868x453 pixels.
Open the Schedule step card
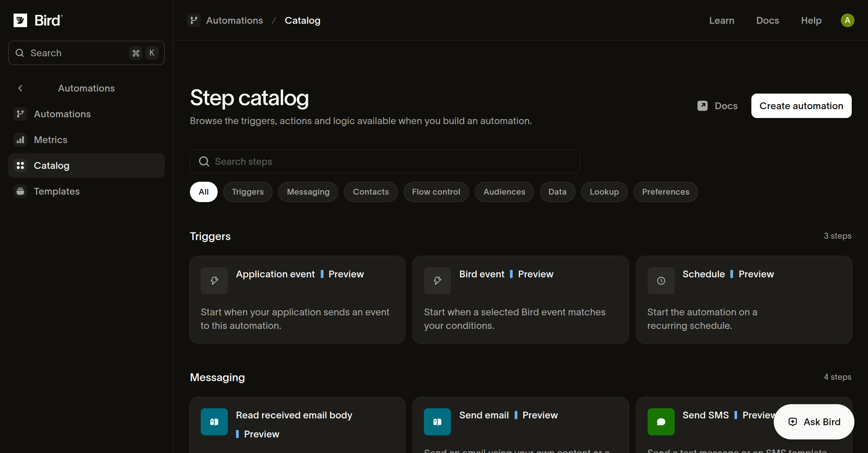[x=744, y=300]
